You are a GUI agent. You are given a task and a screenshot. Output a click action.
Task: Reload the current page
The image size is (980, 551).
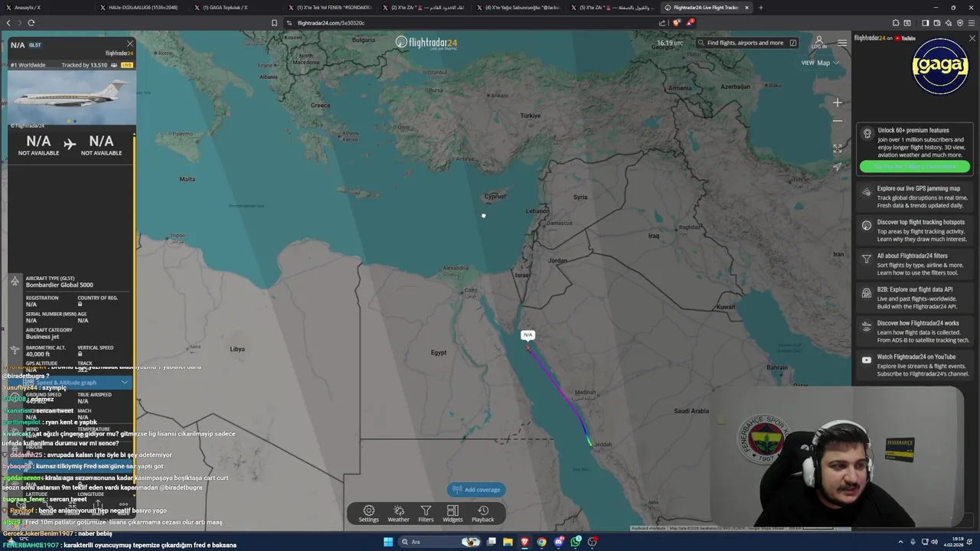click(x=31, y=23)
